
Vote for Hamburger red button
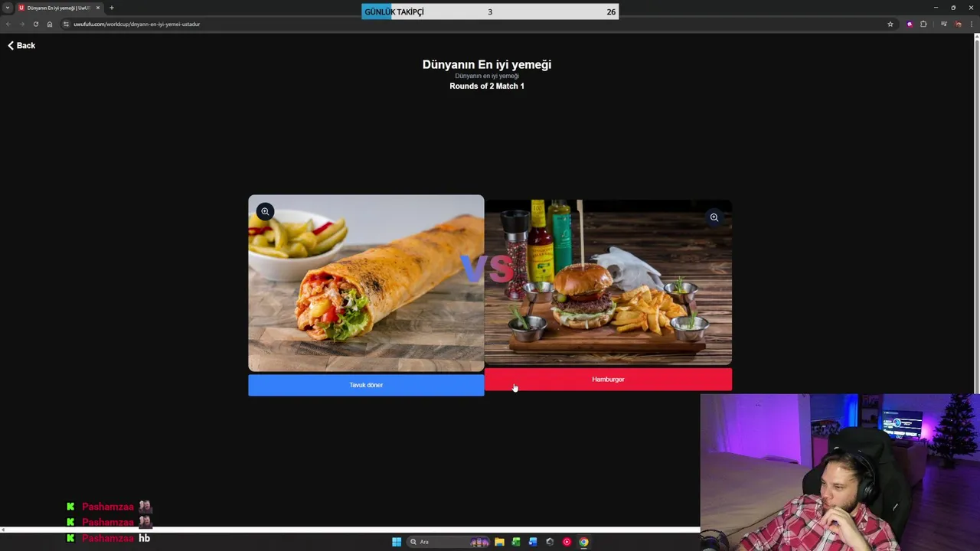point(608,380)
